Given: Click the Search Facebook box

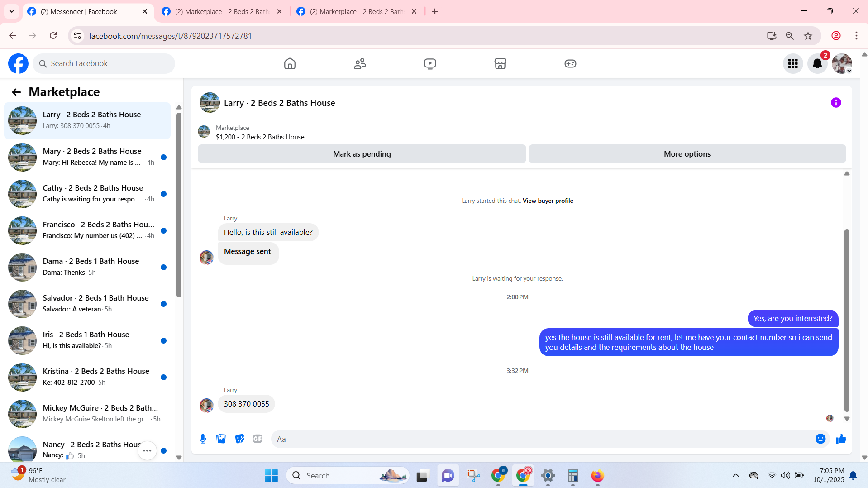Looking at the screenshot, I should (104, 64).
